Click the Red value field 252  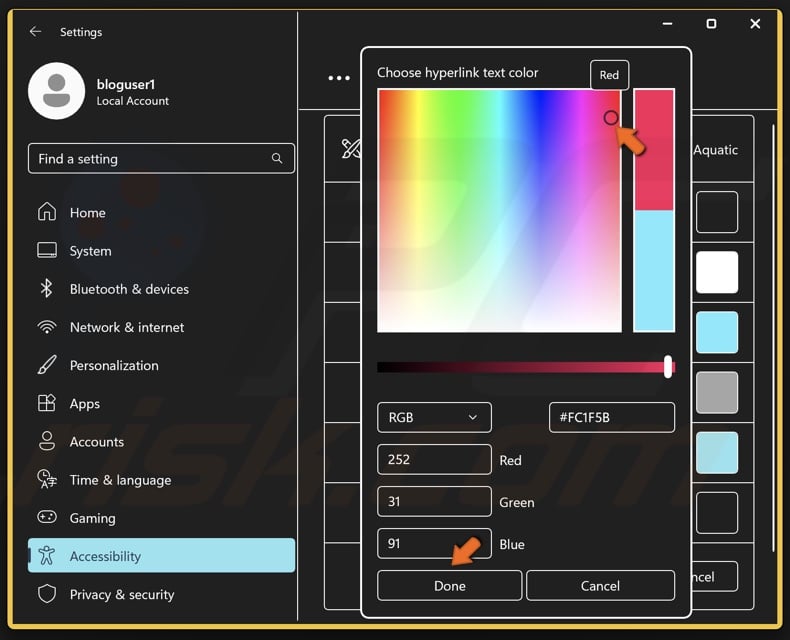click(x=434, y=459)
